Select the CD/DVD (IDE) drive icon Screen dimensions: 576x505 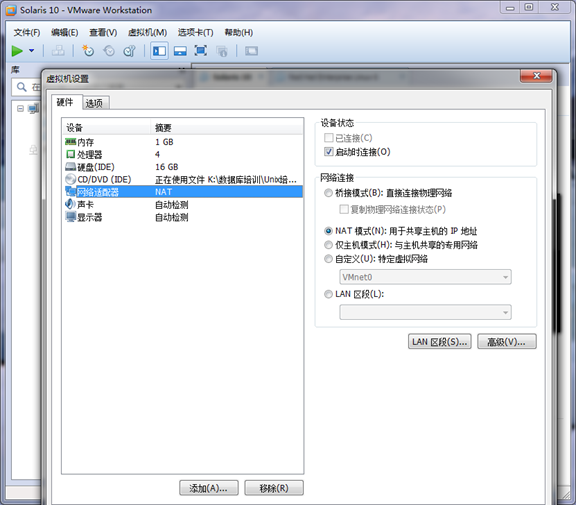[70, 179]
